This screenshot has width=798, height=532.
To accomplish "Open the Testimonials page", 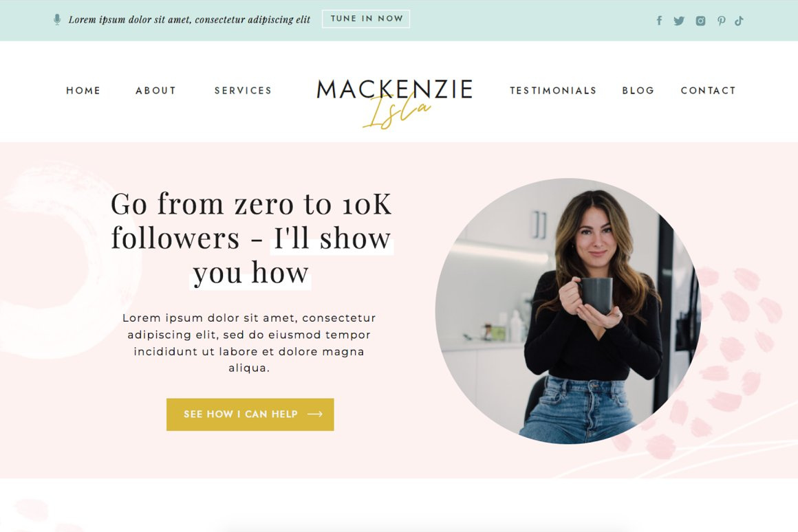I will pyautogui.click(x=553, y=91).
